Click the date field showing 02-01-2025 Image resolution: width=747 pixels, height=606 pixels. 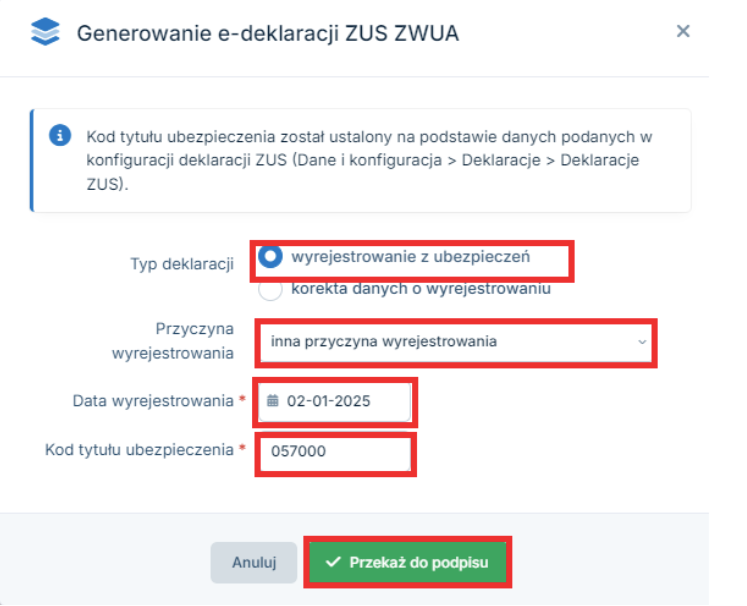coord(335,401)
